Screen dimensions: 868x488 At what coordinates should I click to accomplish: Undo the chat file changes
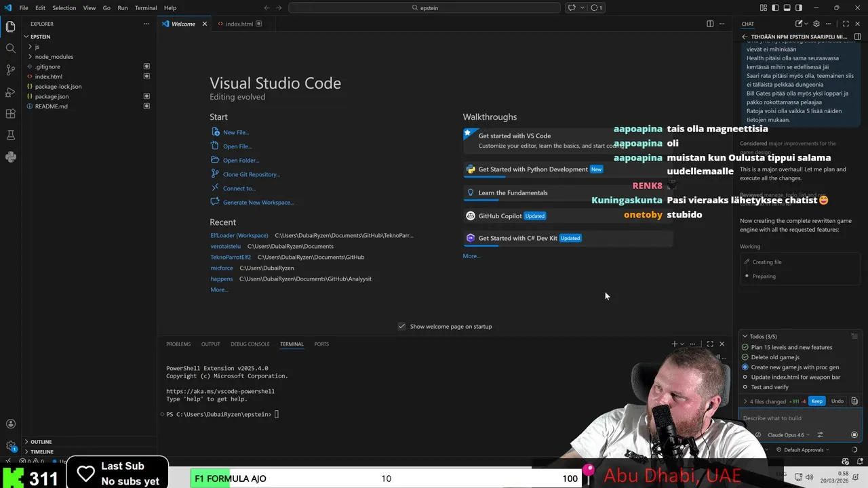[x=837, y=401]
